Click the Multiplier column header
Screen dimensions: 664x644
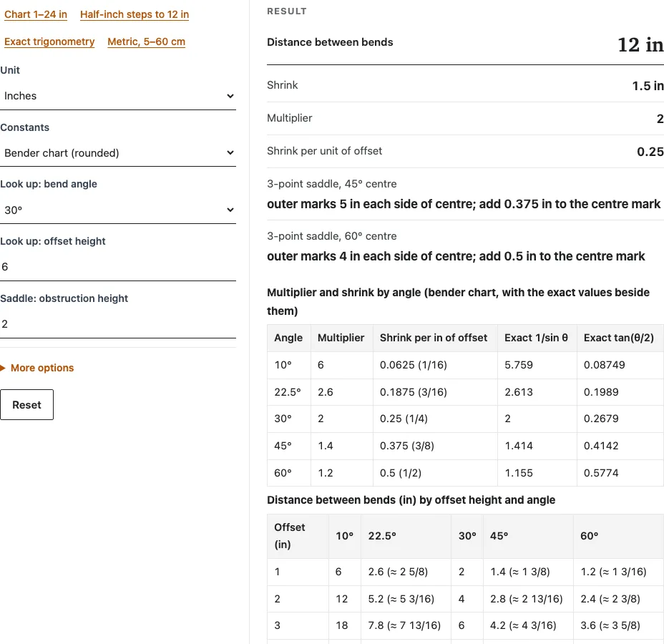[341, 338]
